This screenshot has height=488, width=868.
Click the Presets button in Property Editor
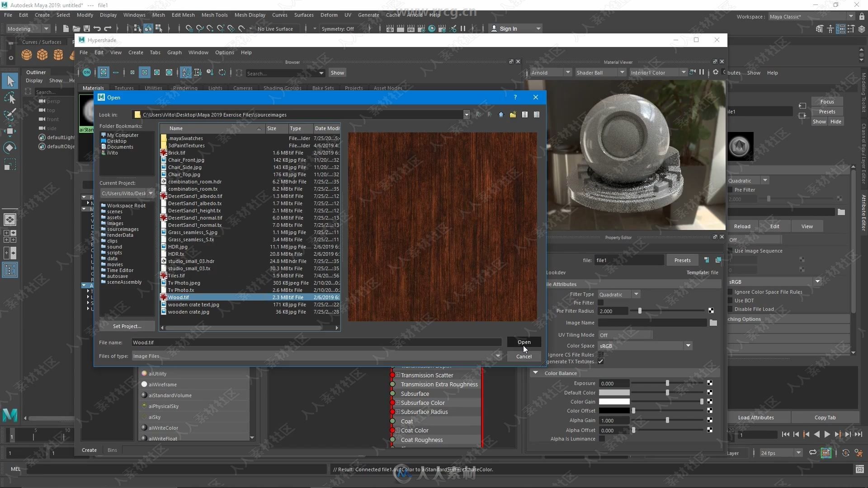(x=682, y=260)
